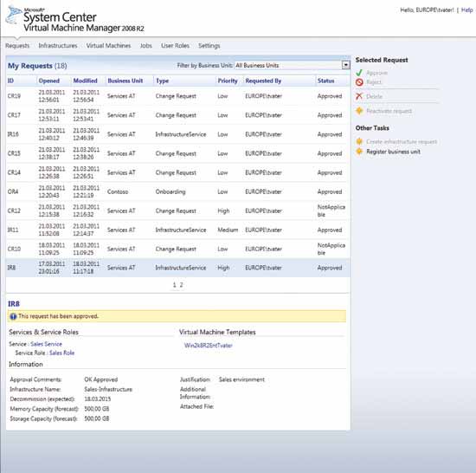Select the CR10 request row
476x473 pixels.
click(177, 249)
